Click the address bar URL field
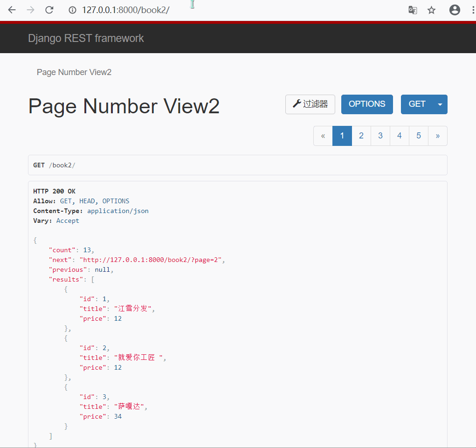This screenshot has width=476, height=448. 233,10
